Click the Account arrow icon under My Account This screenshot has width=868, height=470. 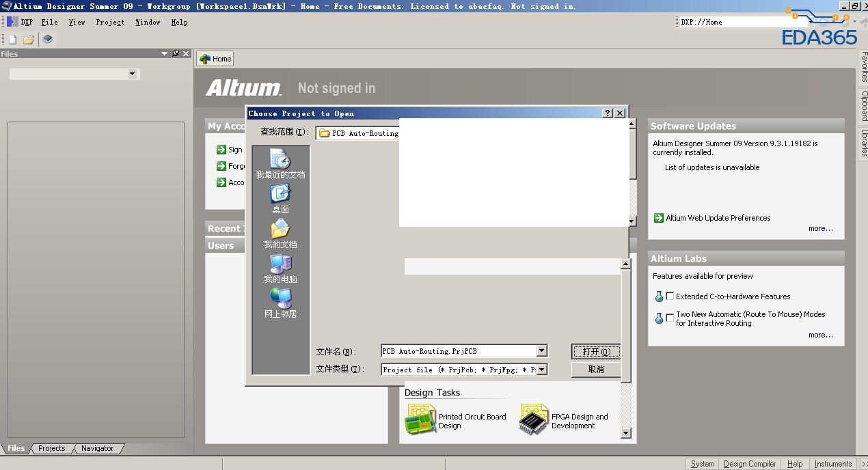pyautogui.click(x=221, y=182)
